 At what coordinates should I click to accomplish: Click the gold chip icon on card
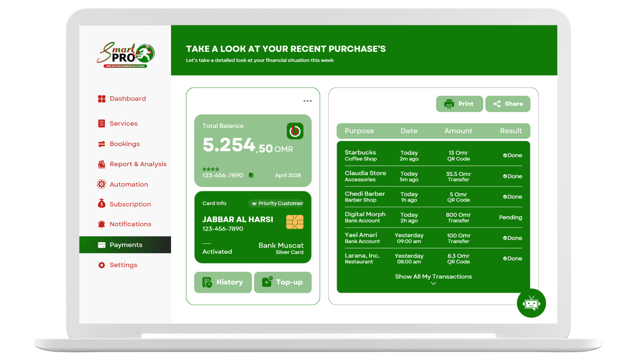pyautogui.click(x=294, y=222)
